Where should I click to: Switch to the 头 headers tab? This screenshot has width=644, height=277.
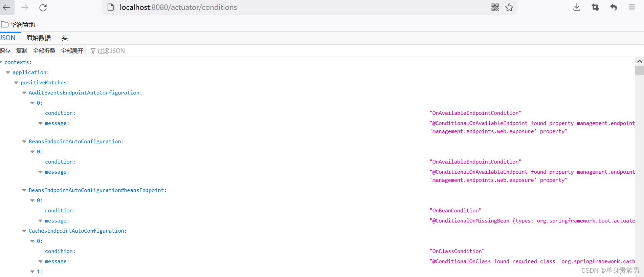point(65,38)
